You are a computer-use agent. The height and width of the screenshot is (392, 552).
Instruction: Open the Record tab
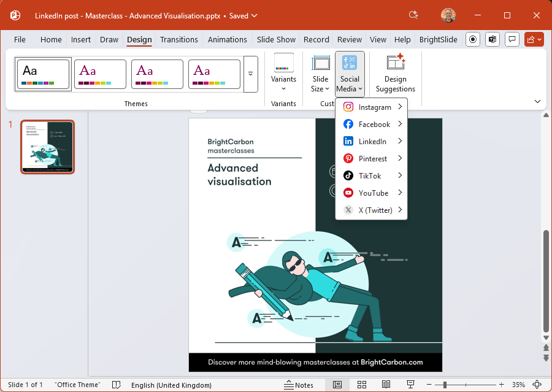[316, 39]
